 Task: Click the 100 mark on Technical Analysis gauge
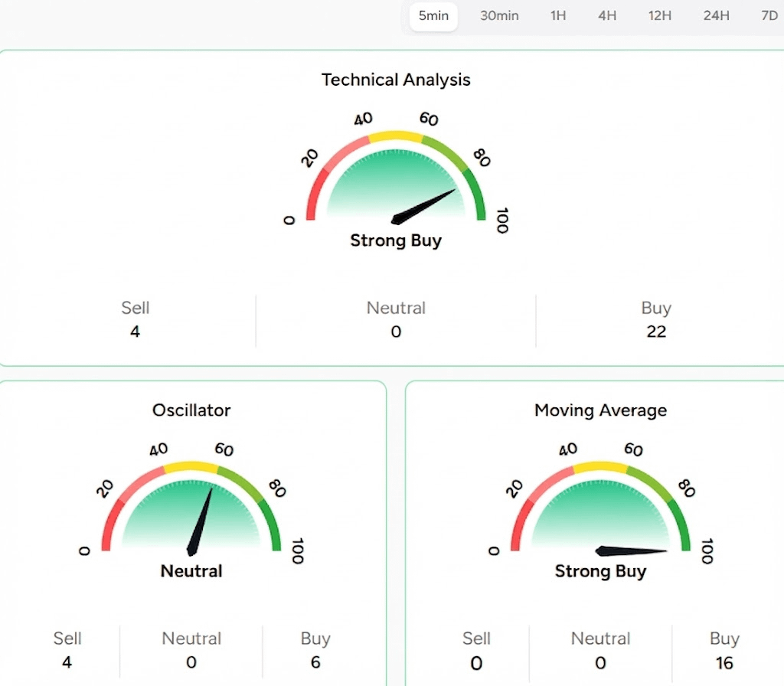click(502, 220)
